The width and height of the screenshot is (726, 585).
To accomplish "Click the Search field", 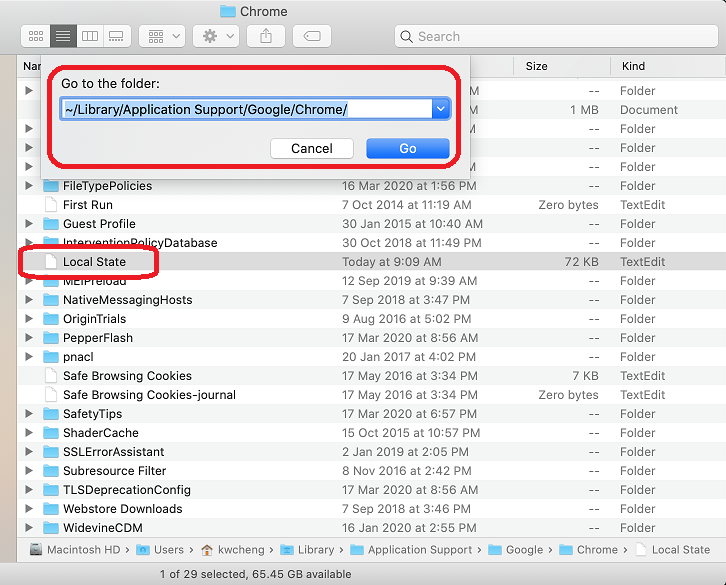I will pyautogui.click(x=556, y=36).
